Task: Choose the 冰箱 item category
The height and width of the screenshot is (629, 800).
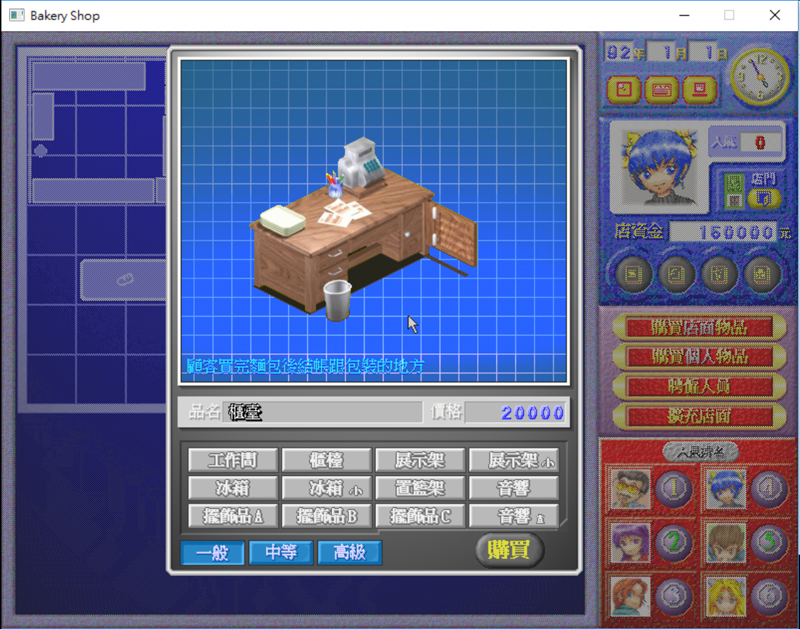Action: [x=232, y=488]
